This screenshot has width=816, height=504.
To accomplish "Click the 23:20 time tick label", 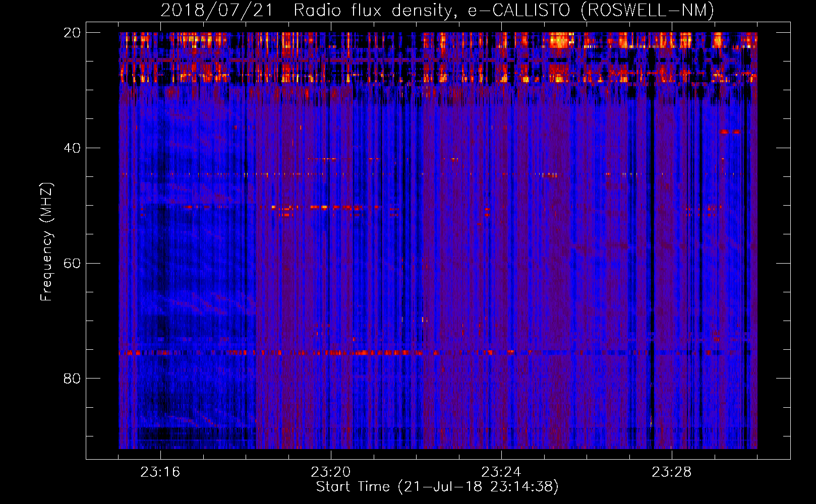I will pos(331,472).
